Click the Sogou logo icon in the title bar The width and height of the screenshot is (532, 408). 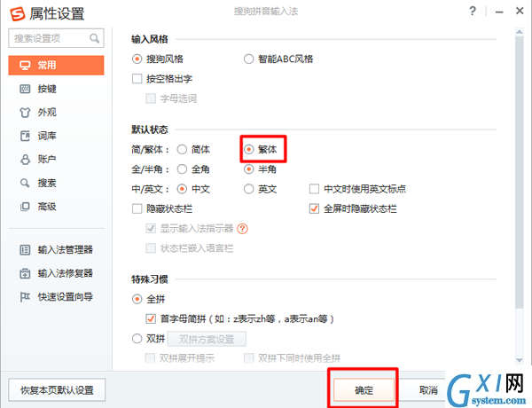18,13
